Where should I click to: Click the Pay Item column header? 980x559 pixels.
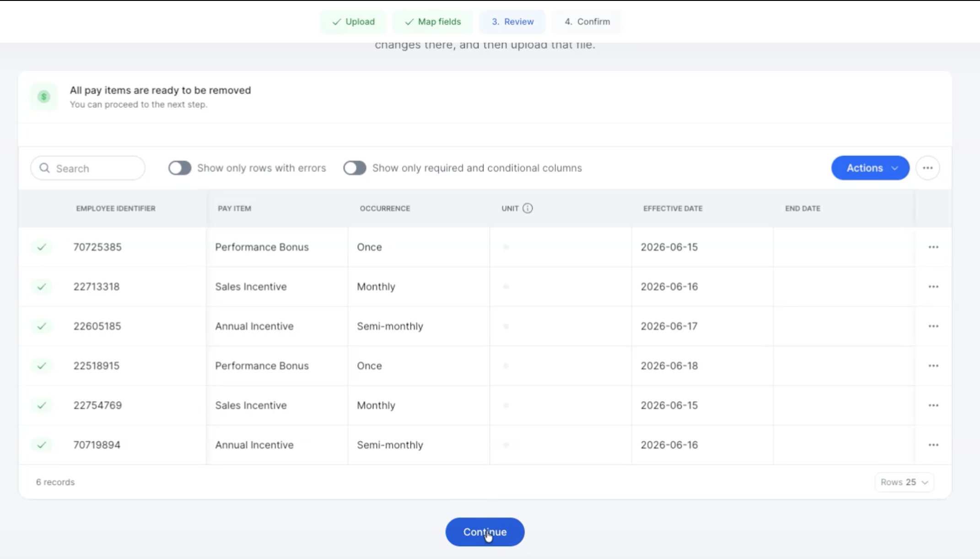234,209
